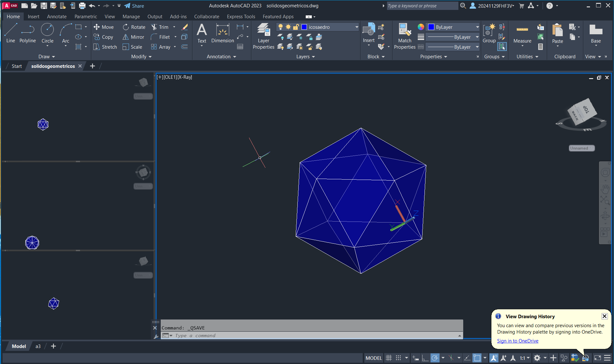Open the icosaedro layer dropdown
Viewport: 614px width, 364px height.
pos(357,27)
